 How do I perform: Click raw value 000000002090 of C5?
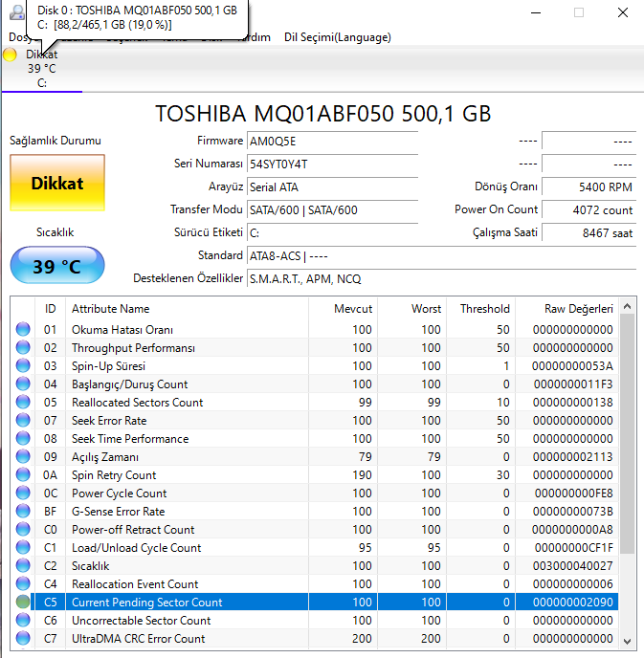[572, 603]
